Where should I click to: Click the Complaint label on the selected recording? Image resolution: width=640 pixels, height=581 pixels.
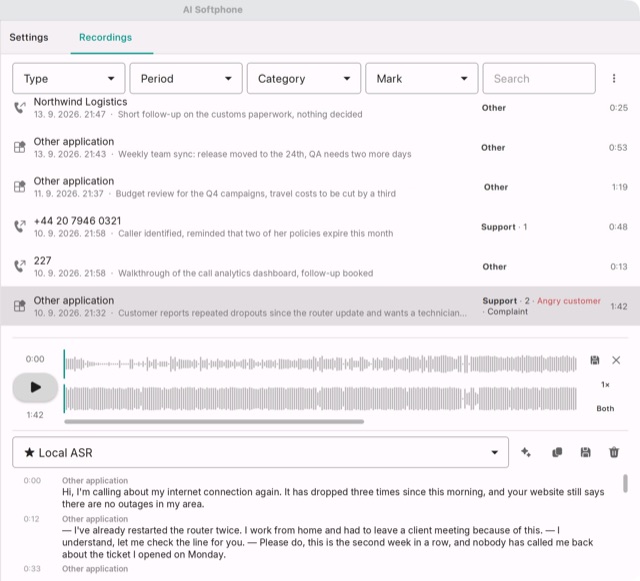click(507, 312)
